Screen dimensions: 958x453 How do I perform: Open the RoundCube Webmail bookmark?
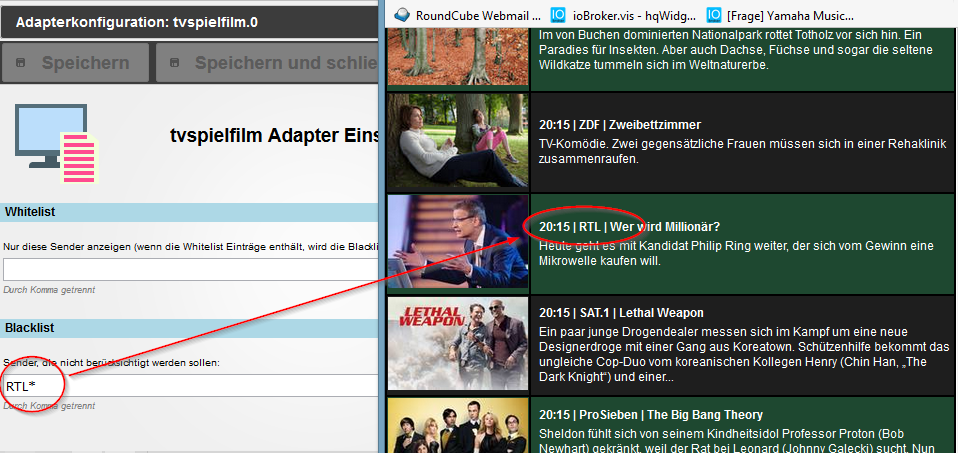[468, 15]
